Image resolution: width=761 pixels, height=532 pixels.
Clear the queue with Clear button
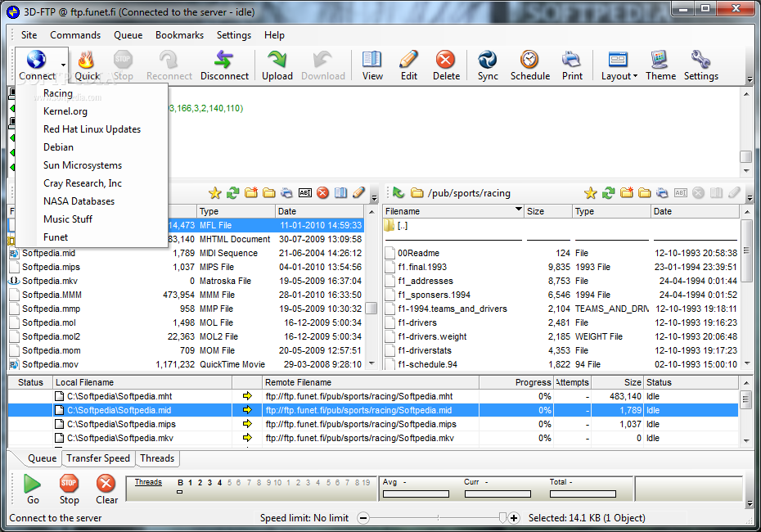pos(106,490)
